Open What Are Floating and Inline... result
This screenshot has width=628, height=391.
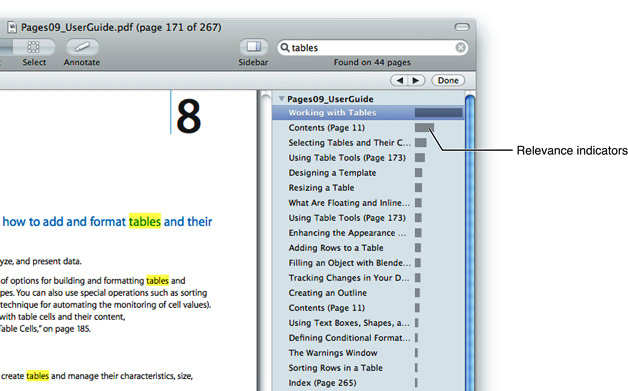pyautogui.click(x=368, y=203)
